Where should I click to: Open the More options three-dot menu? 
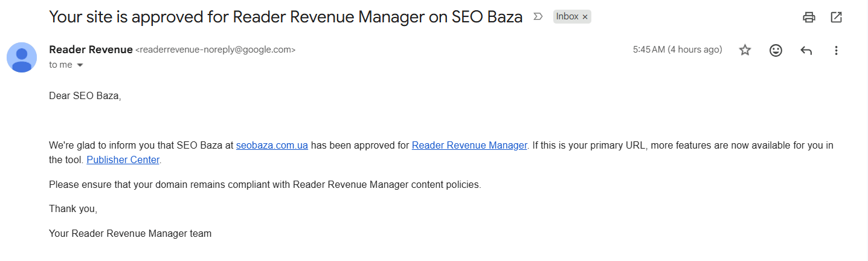click(836, 50)
